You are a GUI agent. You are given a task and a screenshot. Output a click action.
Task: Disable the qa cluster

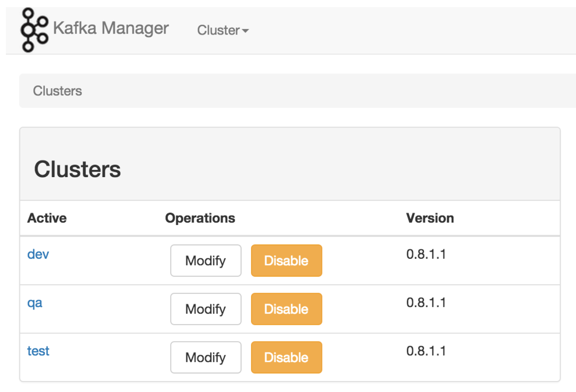coord(286,309)
